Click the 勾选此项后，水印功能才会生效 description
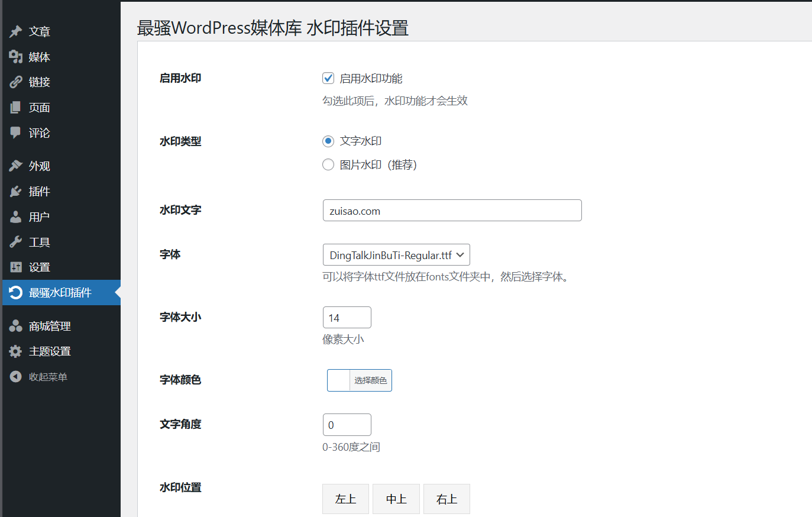Screen dimensions: 812x517 pyautogui.click(x=395, y=101)
